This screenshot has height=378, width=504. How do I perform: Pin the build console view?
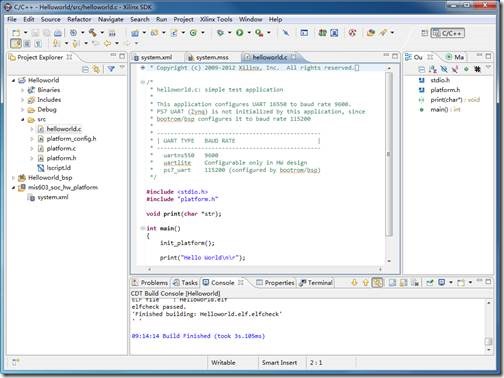coord(430,283)
